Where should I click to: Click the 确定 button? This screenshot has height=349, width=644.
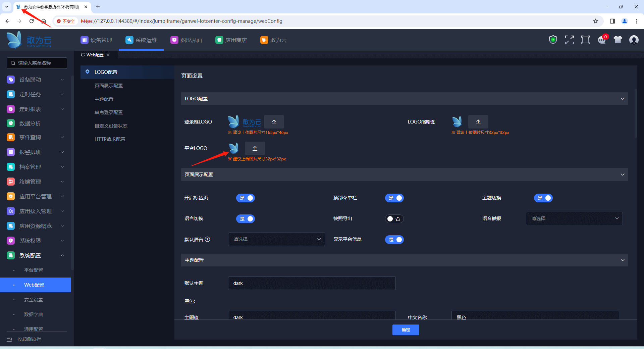pos(406,330)
